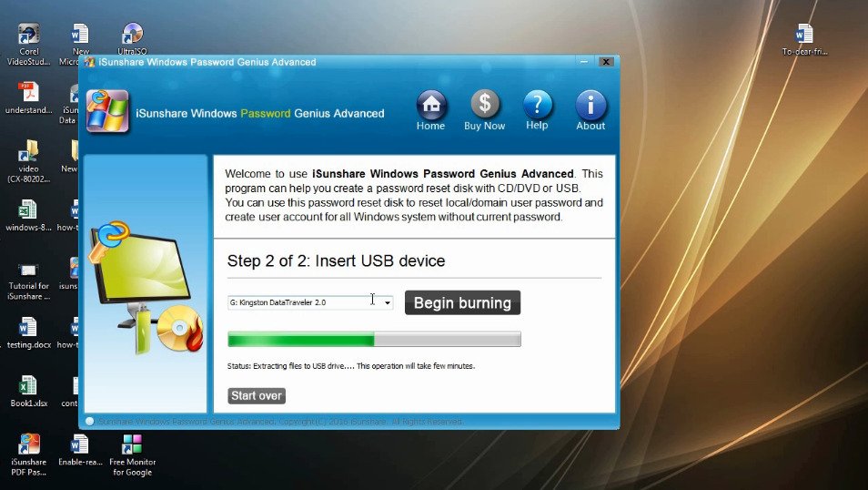This screenshot has width=868, height=490.
Task: Open the video (CX-80202 folder icon
Action: 29,161
